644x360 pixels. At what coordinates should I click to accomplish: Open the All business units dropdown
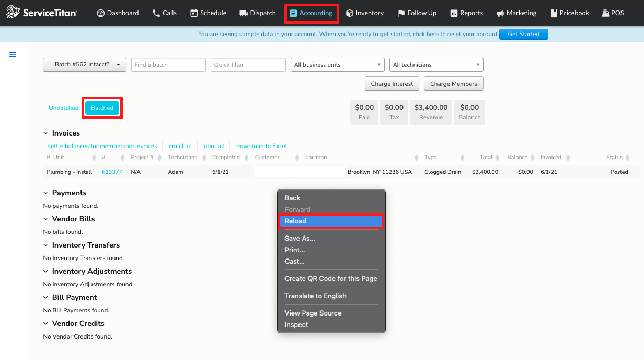tap(338, 64)
